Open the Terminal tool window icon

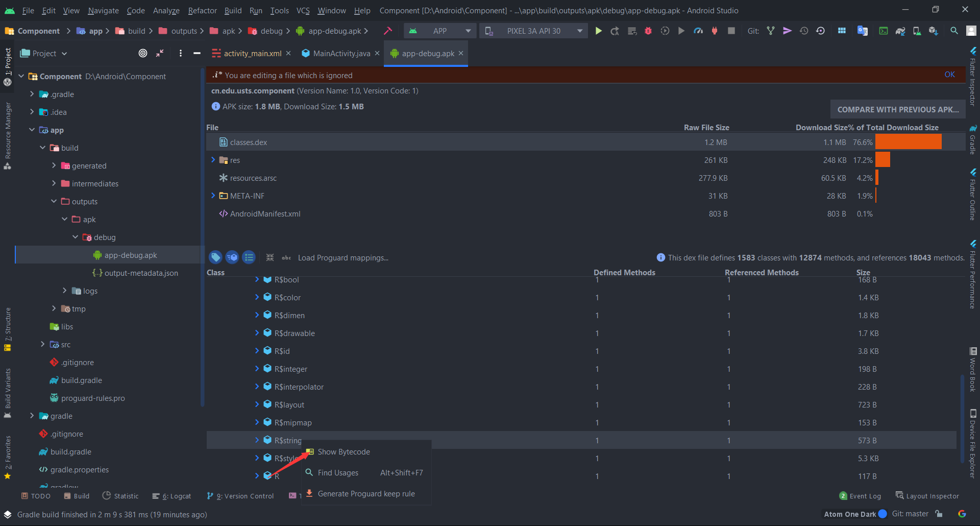point(883,31)
